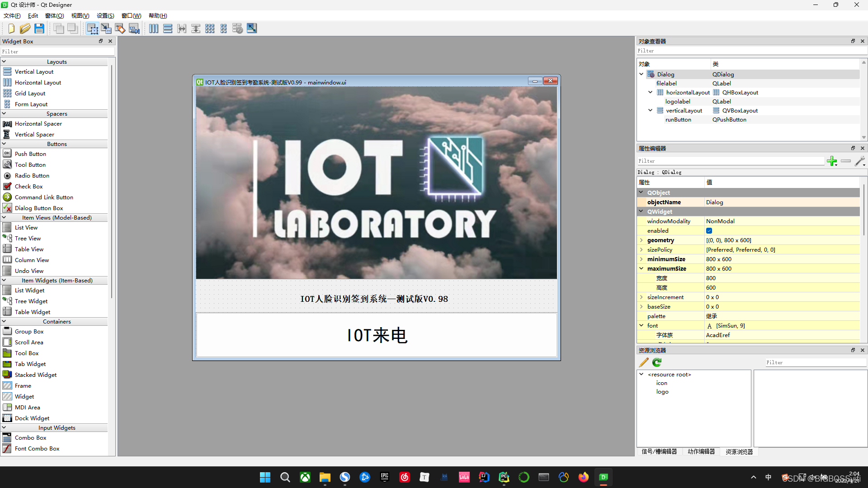Click the IOT来电 button on the form
The image size is (868, 488).
tap(377, 335)
